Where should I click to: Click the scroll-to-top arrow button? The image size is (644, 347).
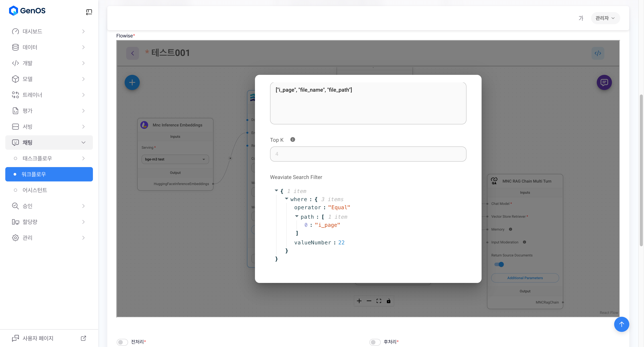point(621,324)
